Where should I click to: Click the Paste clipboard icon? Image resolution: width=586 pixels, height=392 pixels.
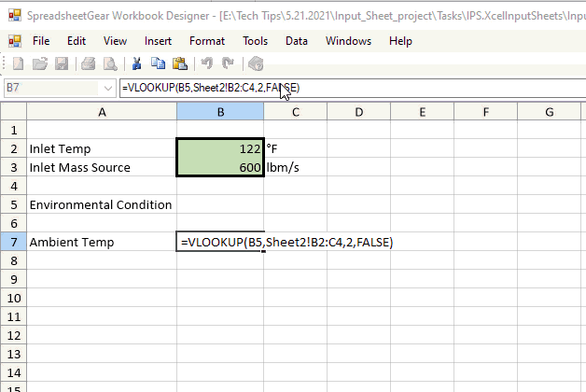180,63
